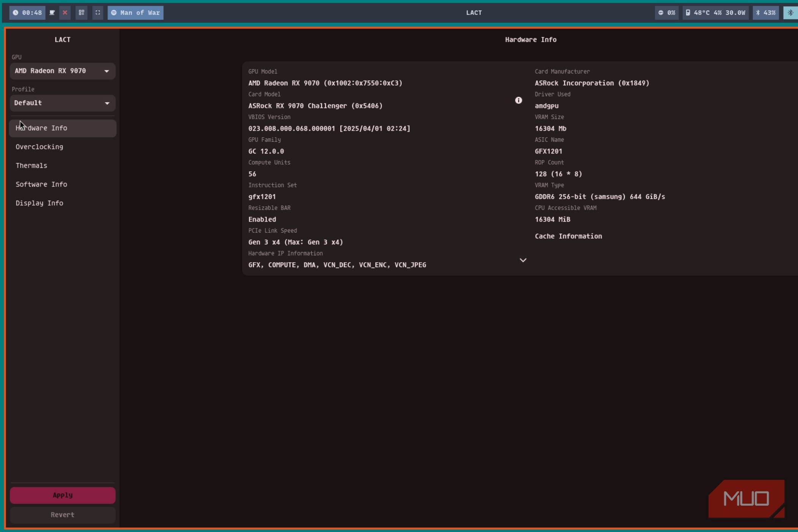Go to the Software Info page
798x532 pixels.
click(63, 184)
